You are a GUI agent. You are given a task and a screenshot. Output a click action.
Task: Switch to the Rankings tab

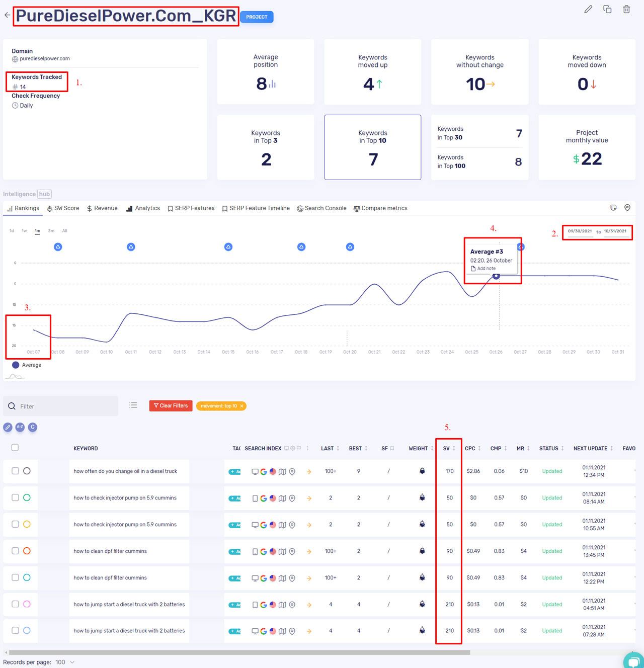point(23,208)
